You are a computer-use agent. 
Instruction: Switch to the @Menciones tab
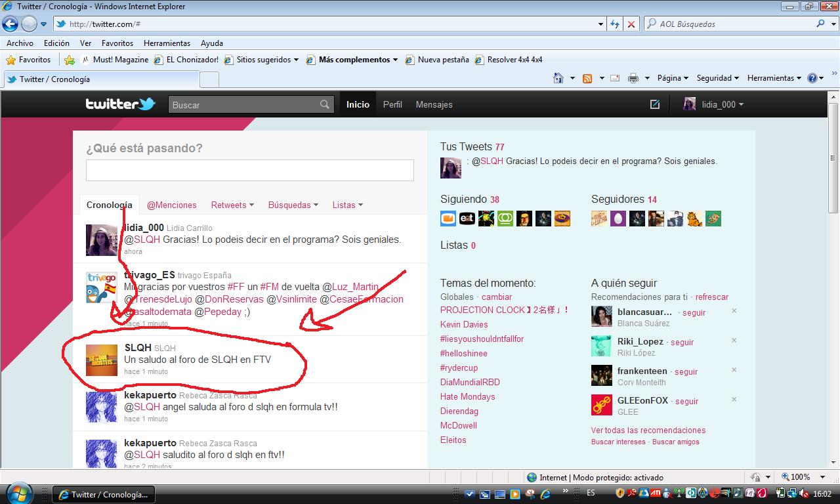[171, 205]
